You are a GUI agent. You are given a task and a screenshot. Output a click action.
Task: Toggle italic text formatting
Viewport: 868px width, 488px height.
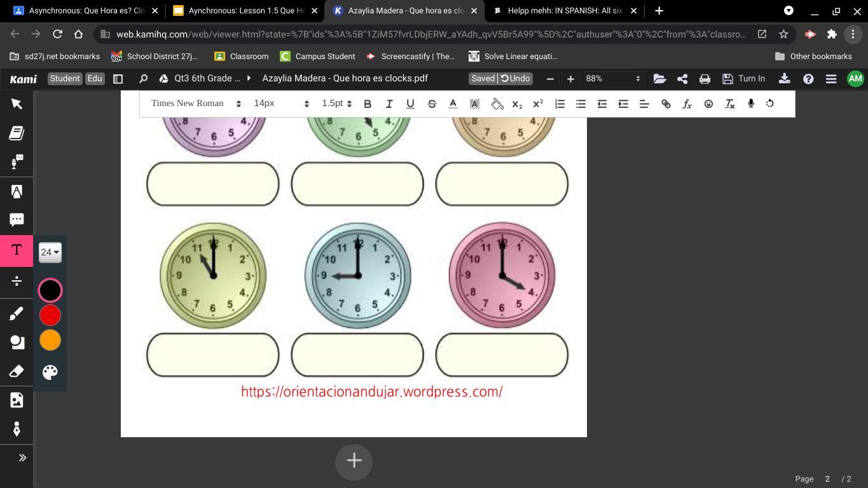click(x=389, y=104)
